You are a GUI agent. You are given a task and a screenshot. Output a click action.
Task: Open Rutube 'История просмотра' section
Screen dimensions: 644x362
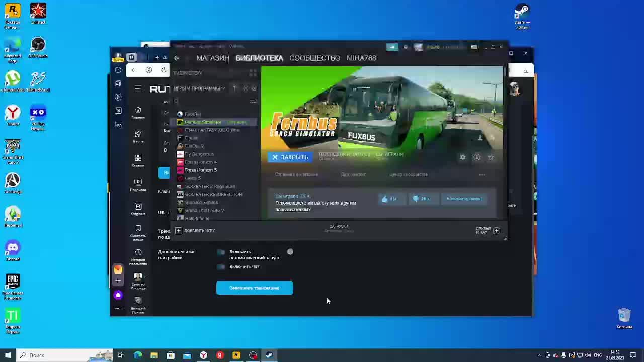coord(138,257)
